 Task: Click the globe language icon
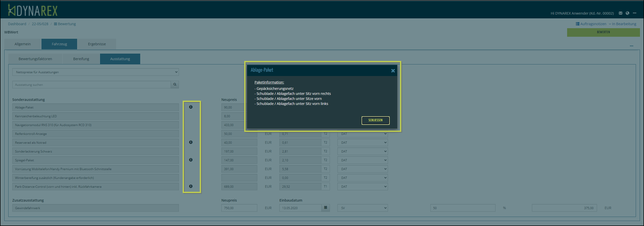point(627,13)
